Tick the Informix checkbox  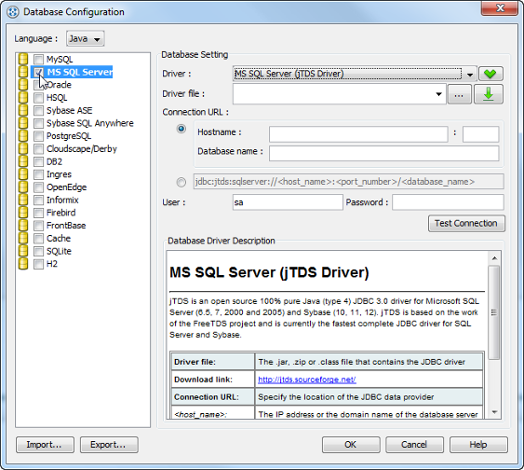pyautogui.click(x=38, y=200)
